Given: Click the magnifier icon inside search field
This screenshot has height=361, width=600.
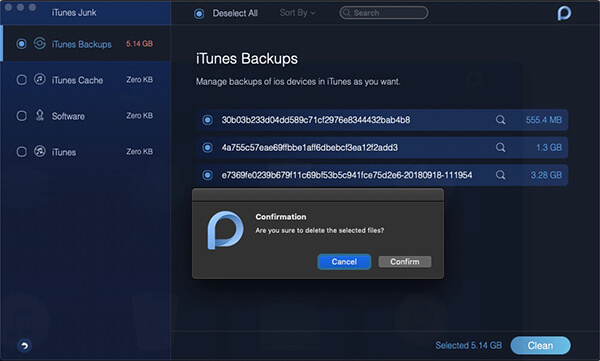Looking at the screenshot, I should point(346,13).
